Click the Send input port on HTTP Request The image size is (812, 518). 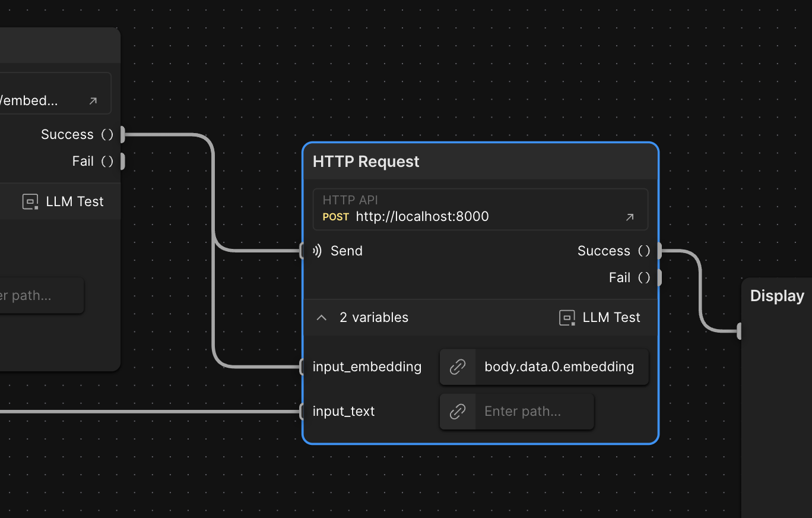pyautogui.click(x=303, y=251)
